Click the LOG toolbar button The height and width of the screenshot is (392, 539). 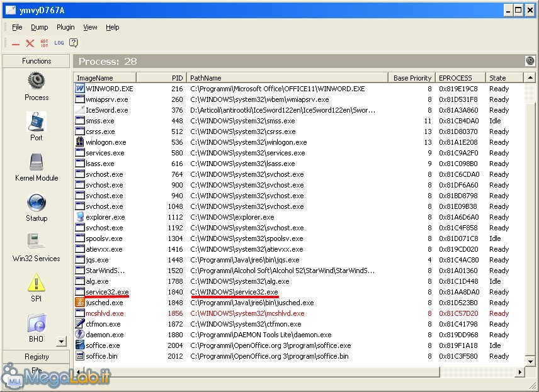click(59, 43)
